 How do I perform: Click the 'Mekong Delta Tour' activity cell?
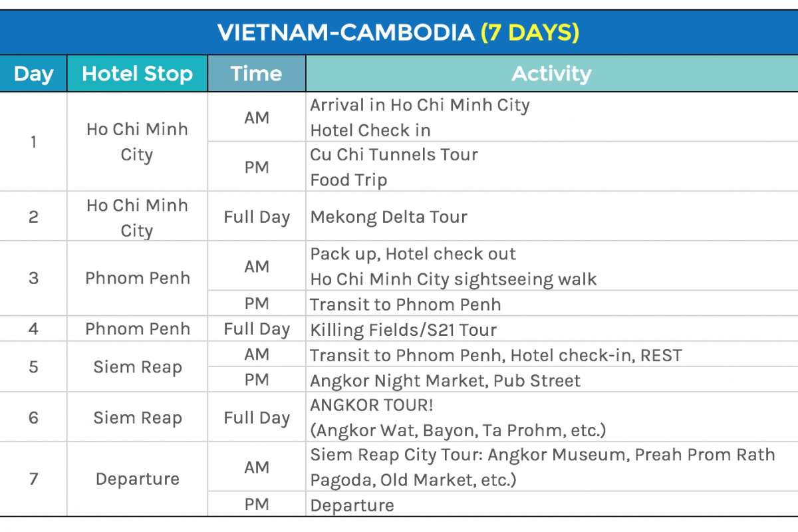coord(388,217)
